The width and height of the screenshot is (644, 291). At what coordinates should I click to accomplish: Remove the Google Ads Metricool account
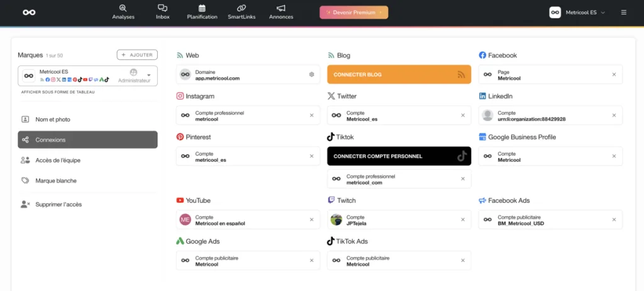point(311,260)
